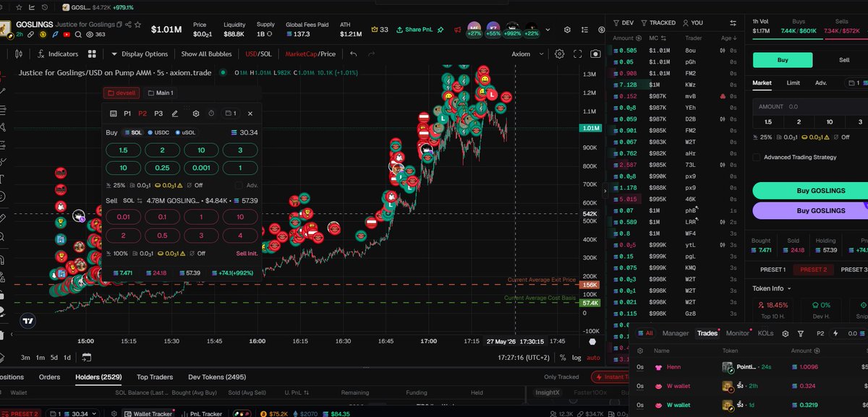Click the AMOUNT input field
This screenshot has width=868, height=417.
point(810,106)
